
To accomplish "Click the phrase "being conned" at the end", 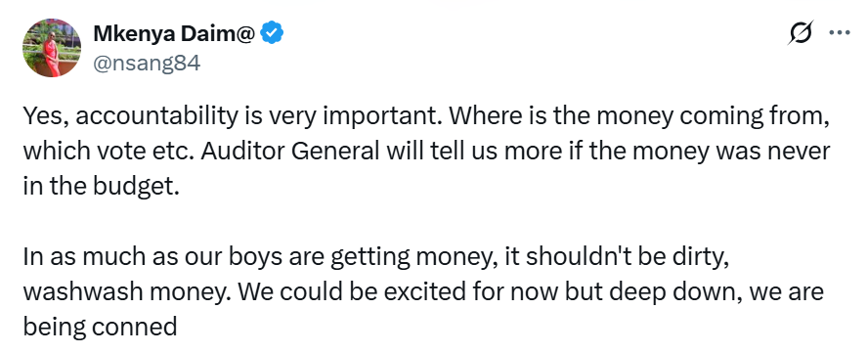I will click(x=100, y=328).
